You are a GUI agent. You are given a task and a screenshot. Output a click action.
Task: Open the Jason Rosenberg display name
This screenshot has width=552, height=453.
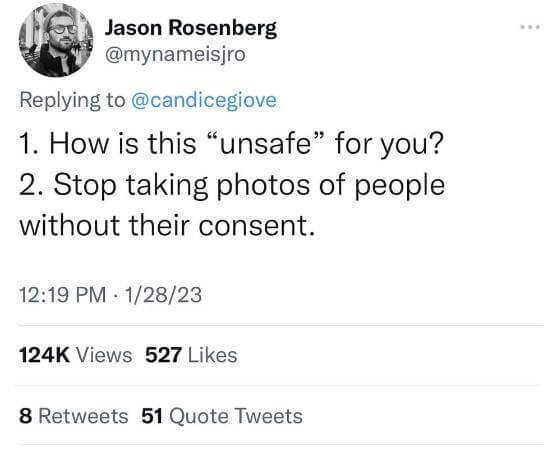(191, 28)
